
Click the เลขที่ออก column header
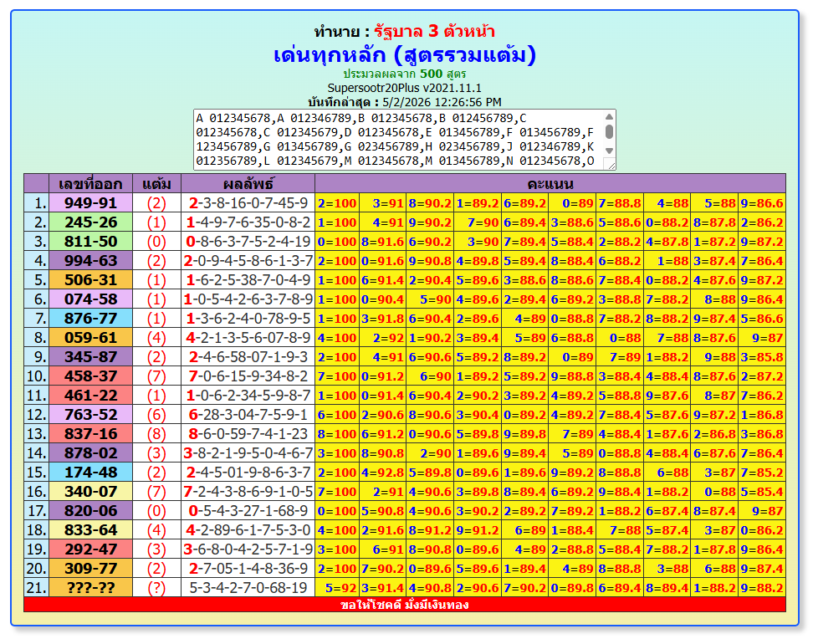click(90, 183)
